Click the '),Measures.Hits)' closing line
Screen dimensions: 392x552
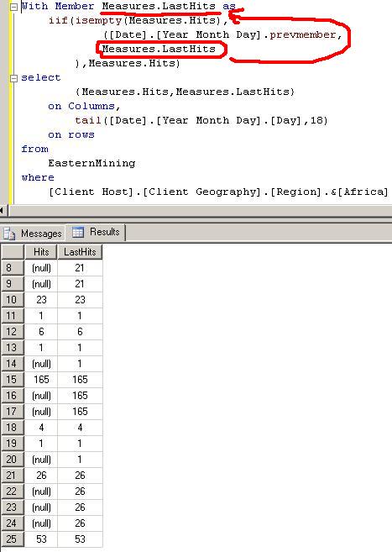pyautogui.click(x=128, y=63)
